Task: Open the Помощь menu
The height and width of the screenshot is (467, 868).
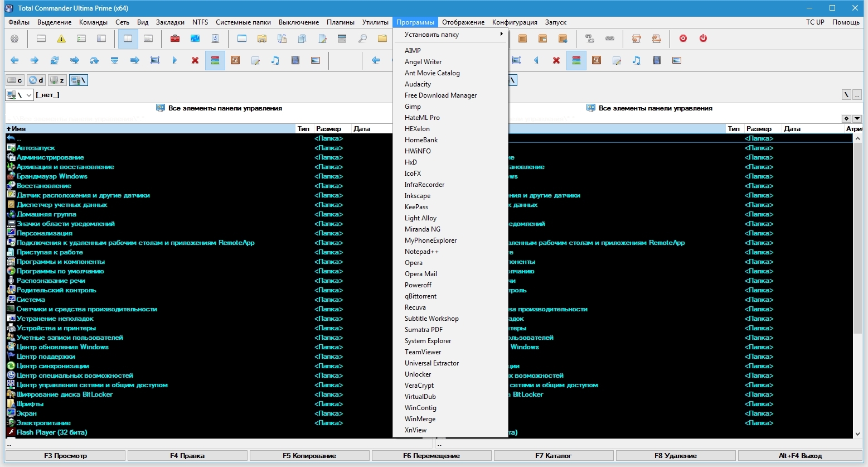Action: tap(846, 22)
